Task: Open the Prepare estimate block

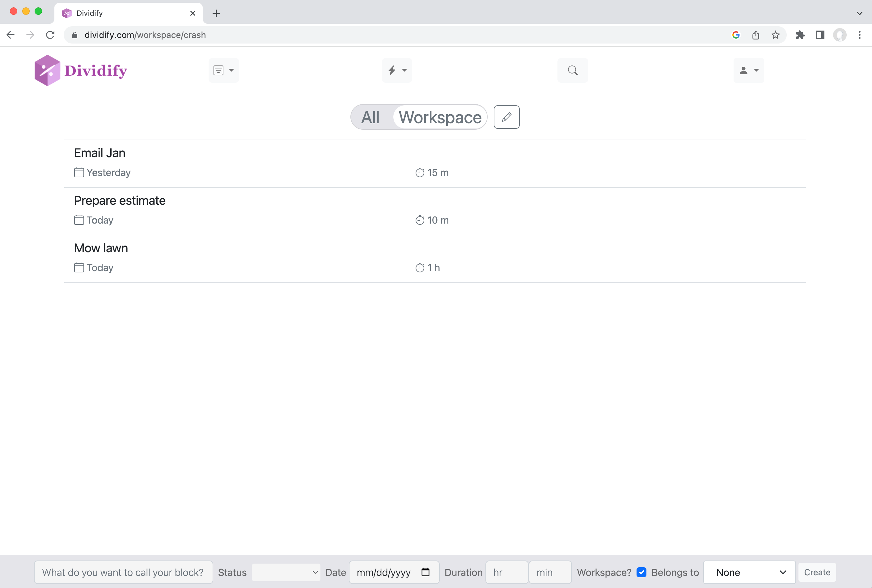Action: [120, 201]
